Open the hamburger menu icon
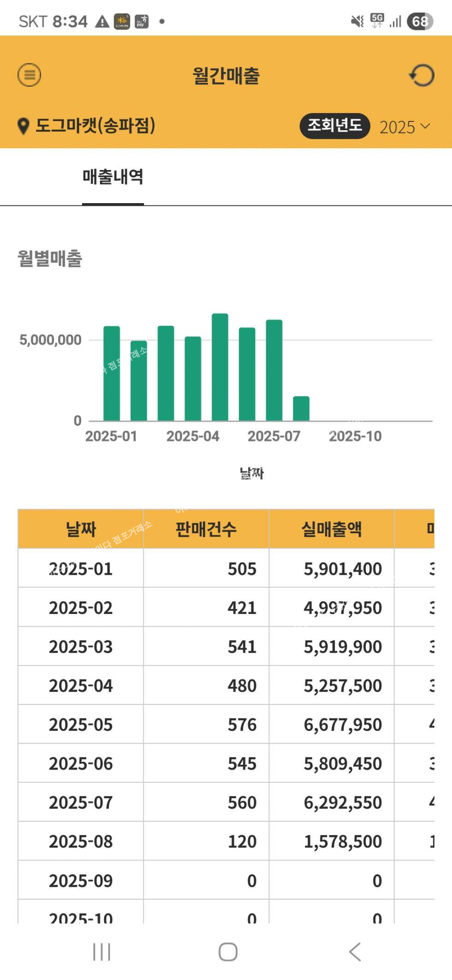452x980 pixels. 30,75
